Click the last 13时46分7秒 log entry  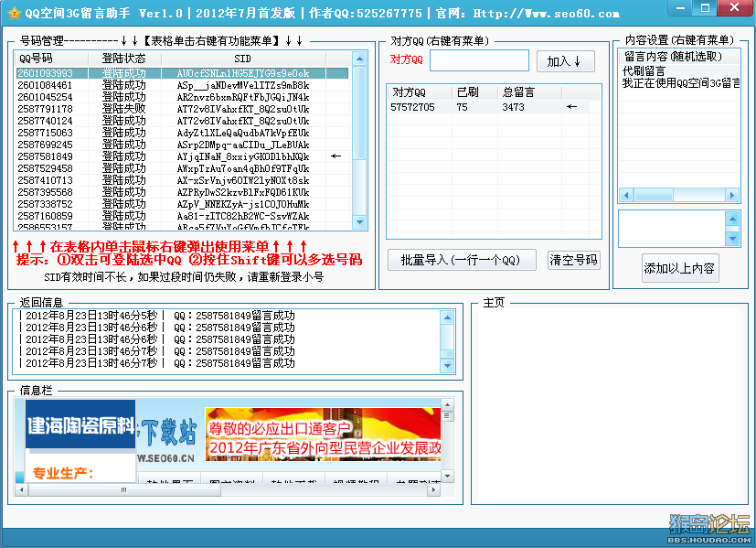(157, 363)
